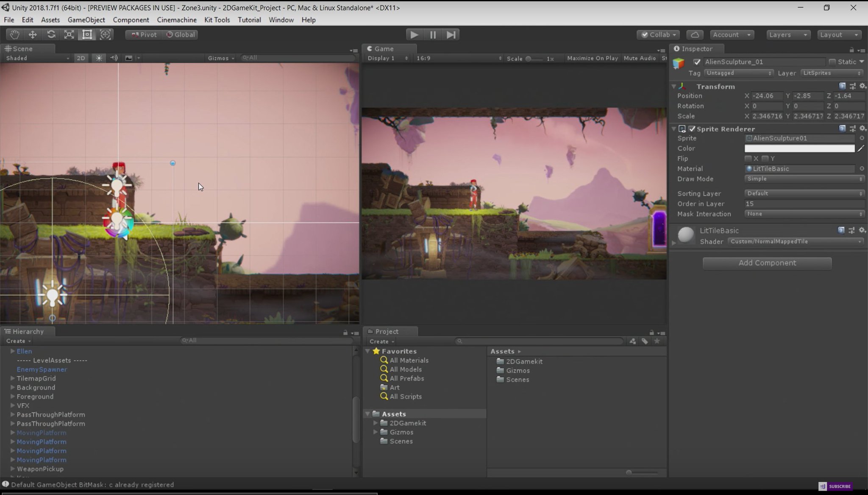Switch to the Game tab

384,49
